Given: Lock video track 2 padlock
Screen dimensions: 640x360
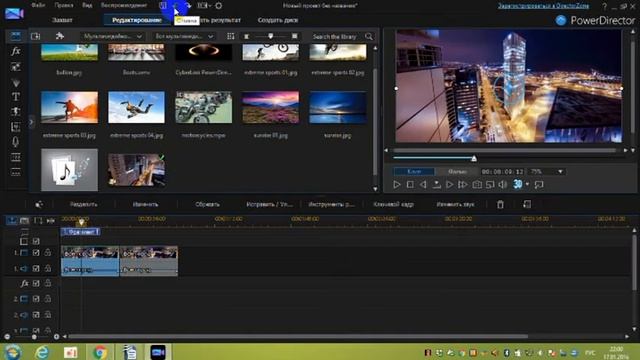Looking at the screenshot, I should tap(48, 298).
